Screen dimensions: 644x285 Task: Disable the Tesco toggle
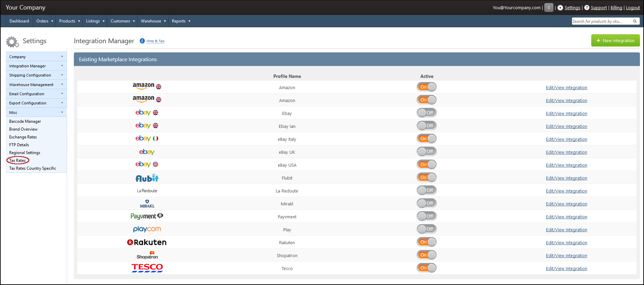[426, 268]
